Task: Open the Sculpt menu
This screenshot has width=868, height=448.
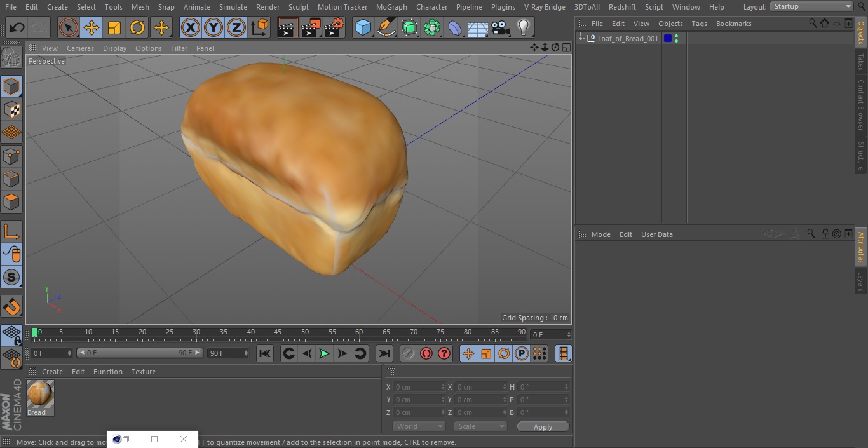Action: pos(298,7)
